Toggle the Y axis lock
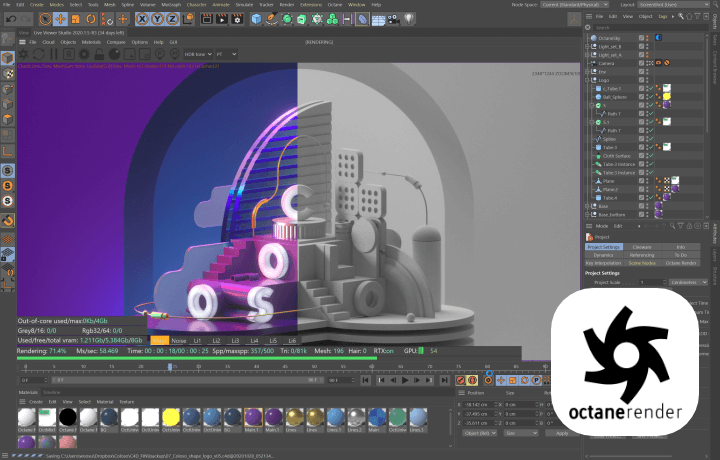Screen dimensions: 720x460 [157, 19]
